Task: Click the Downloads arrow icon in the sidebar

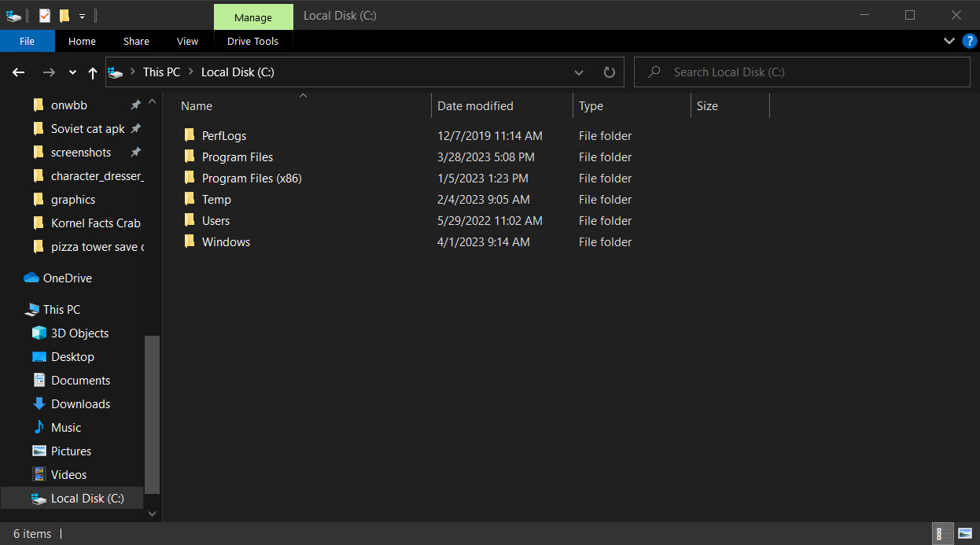Action: click(39, 404)
